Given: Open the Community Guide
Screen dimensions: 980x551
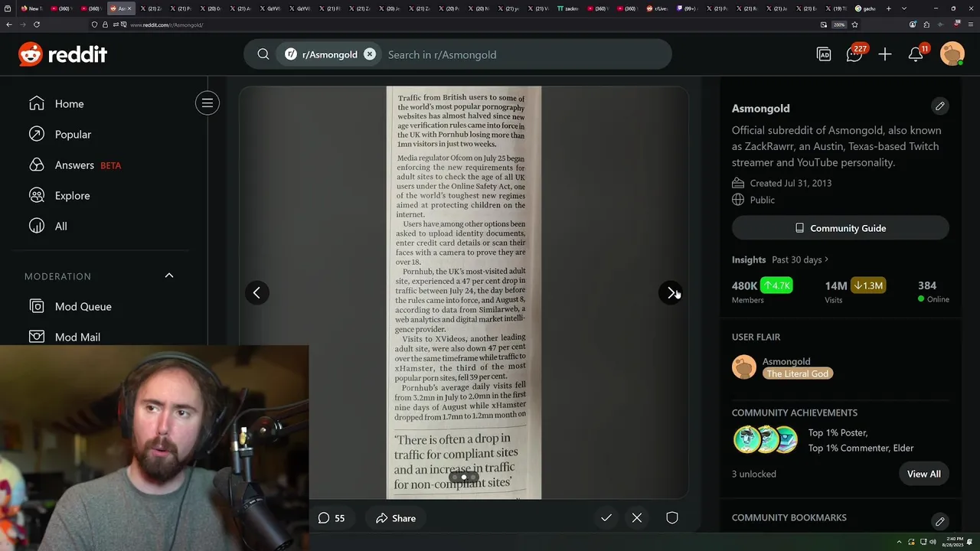Looking at the screenshot, I should coord(841,228).
